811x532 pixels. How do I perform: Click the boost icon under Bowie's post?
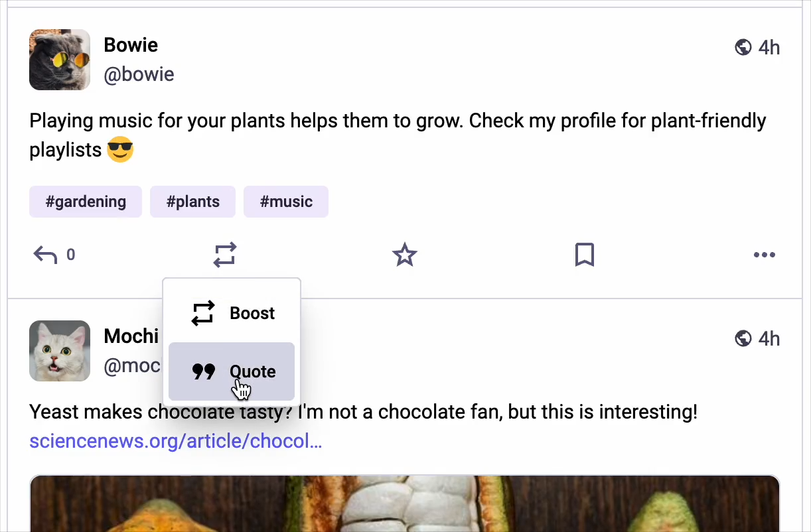(x=225, y=255)
